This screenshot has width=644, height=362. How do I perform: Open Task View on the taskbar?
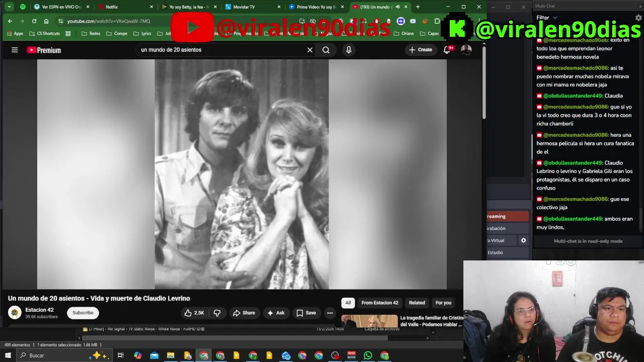point(121,355)
